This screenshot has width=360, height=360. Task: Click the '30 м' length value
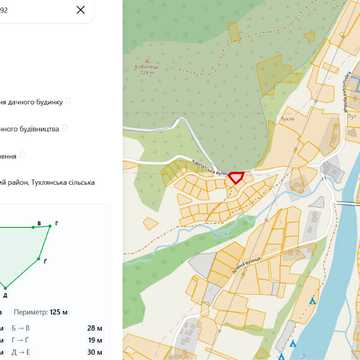pos(95,352)
